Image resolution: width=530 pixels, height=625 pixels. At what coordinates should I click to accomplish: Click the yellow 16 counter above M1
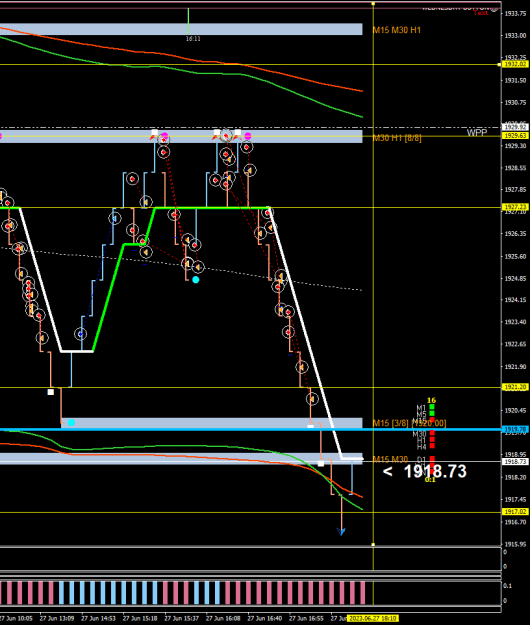pos(431,400)
